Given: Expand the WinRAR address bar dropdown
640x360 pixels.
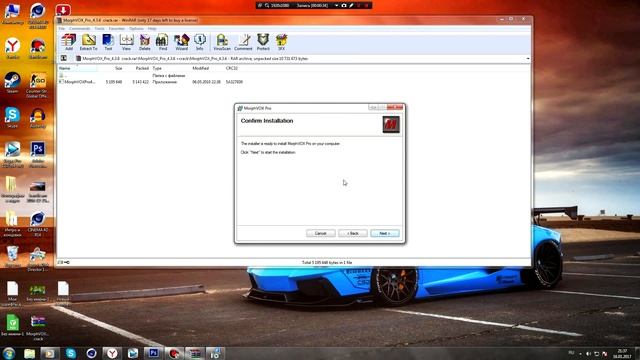Looking at the screenshot, I should point(527,59).
